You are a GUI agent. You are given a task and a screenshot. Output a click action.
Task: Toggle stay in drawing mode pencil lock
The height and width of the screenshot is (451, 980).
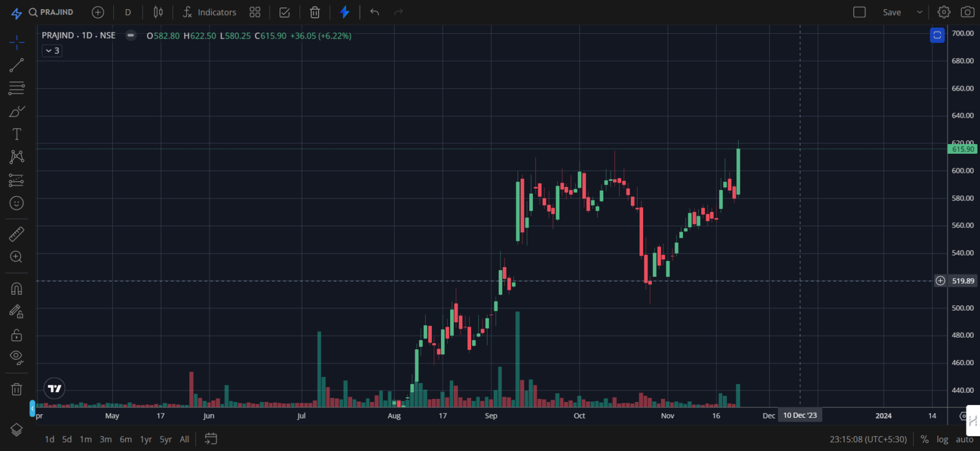tap(17, 312)
